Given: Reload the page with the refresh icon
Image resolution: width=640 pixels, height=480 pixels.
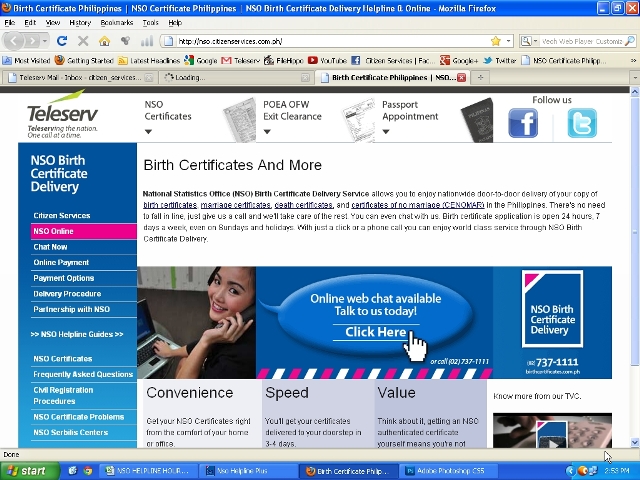Looking at the screenshot, I should [x=62, y=41].
